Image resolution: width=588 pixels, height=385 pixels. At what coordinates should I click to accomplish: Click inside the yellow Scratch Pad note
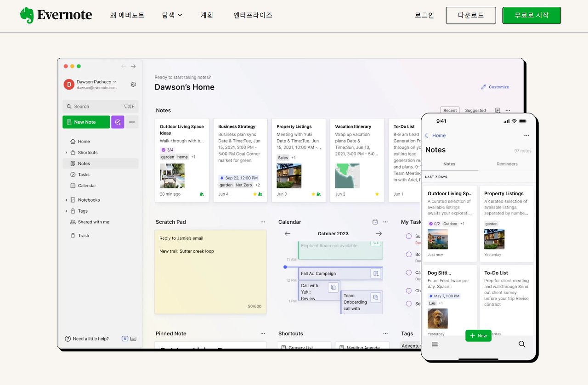210,272
